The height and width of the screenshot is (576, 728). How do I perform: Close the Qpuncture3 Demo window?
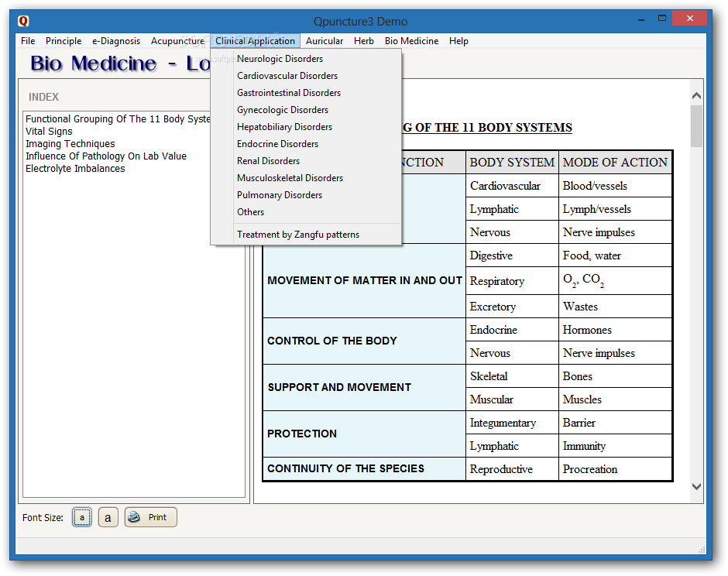pos(689,19)
